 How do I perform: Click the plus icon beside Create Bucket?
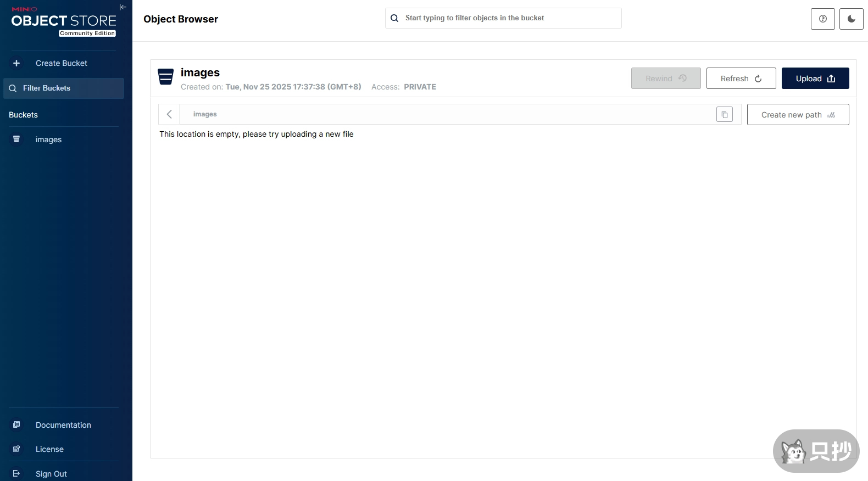point(16,63)
